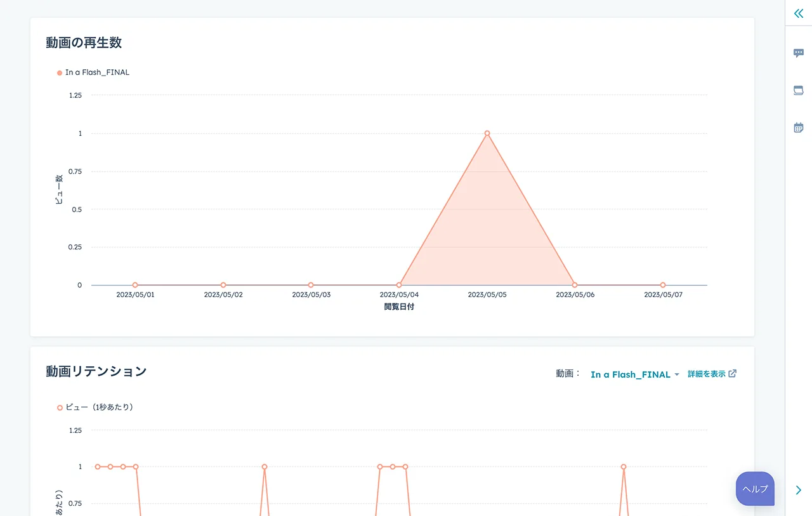Open the calendar sidebar icon

point(798,128)
